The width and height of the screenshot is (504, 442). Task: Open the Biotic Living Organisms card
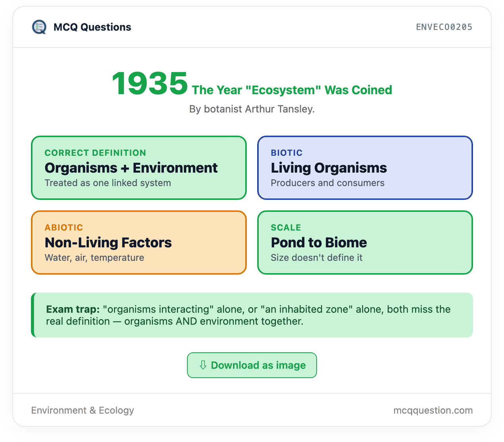365,168
